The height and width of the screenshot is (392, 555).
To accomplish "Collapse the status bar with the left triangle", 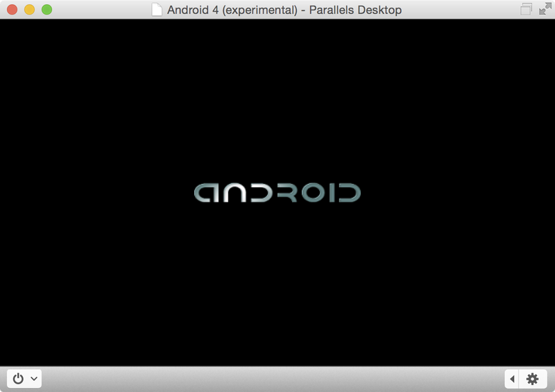I will click(x=512, y=379).
